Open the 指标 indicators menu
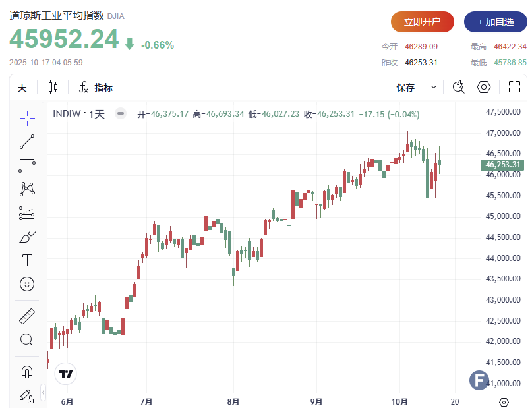 (96, 87)
